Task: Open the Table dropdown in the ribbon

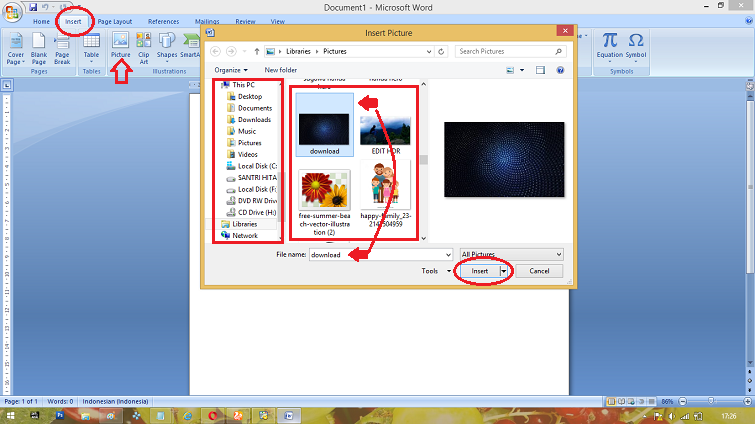Action: point(91,48)
